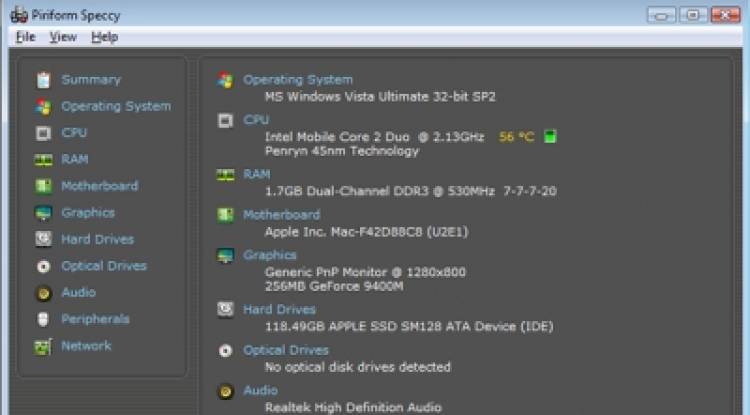Click '256MB GeForce 9400M' text
Viewport: 750px width, 415px height.
point(334,286)
